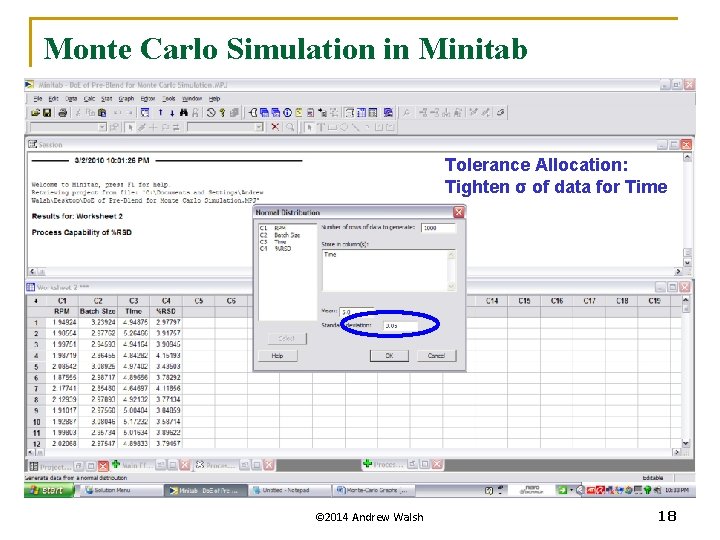720x540 pixels.
Task: Click the Number of rows of data field
Action: click(439, 228)
